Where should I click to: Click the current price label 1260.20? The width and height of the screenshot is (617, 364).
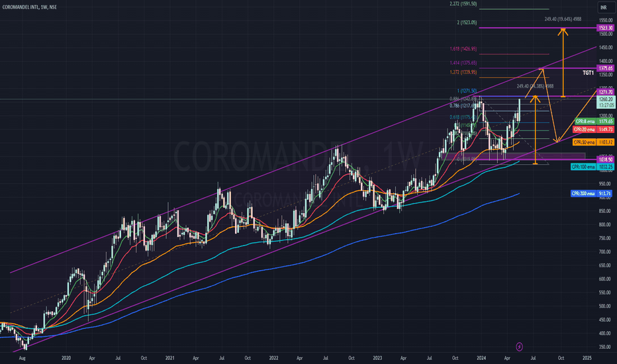(606, 99)
